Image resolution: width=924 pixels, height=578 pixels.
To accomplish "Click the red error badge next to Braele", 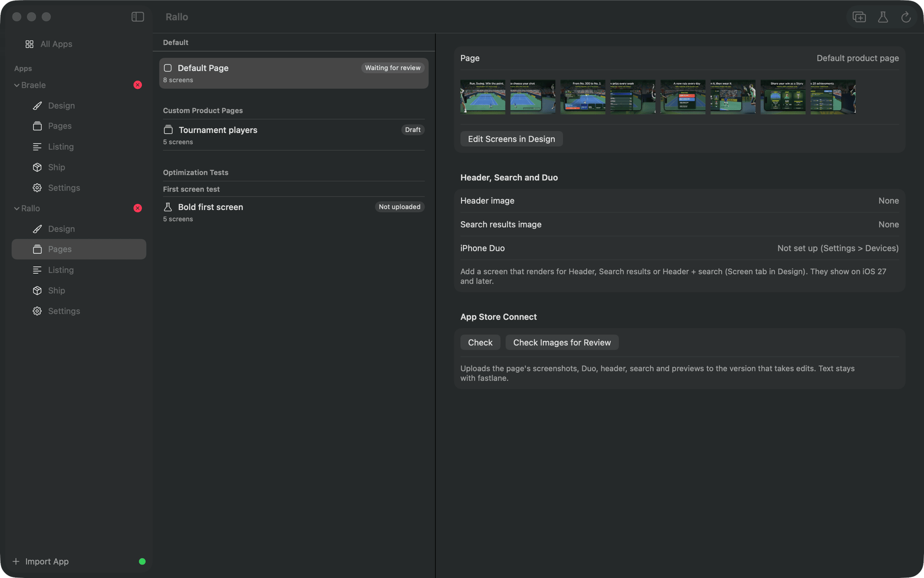I will coord(138,85).
